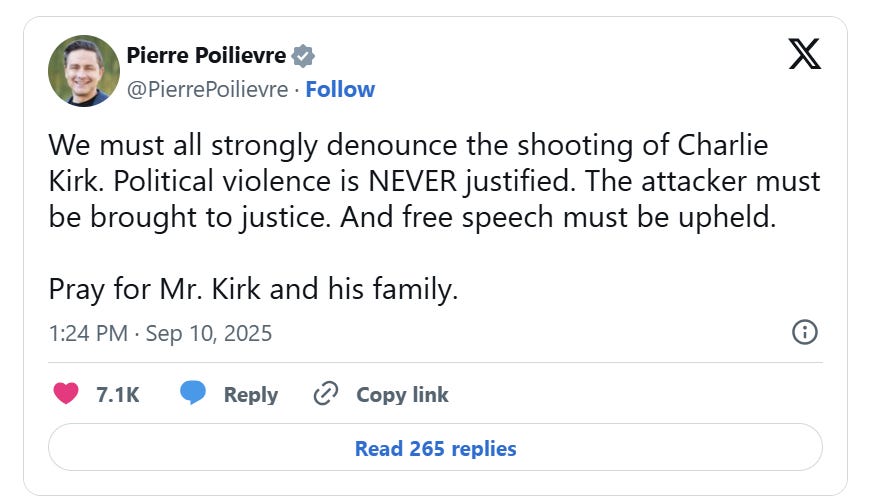Read 265 replies
Viewport: 869px width, 503px height.
point(435,448)
